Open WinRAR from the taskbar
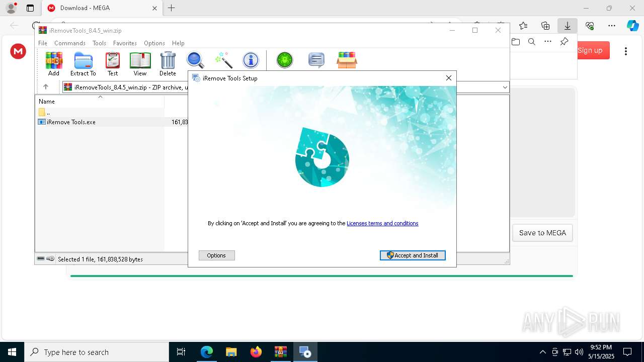This screenshot has width=644, height=362. pos(281,352)
